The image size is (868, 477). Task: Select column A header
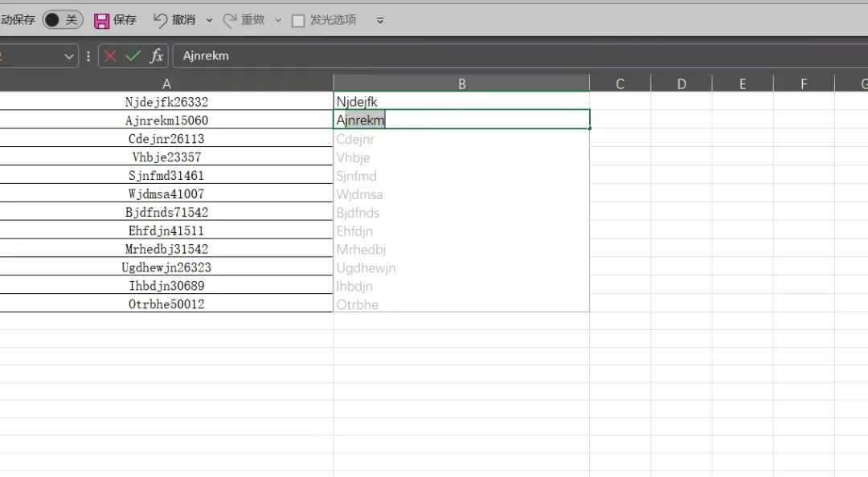pos(166,84)
